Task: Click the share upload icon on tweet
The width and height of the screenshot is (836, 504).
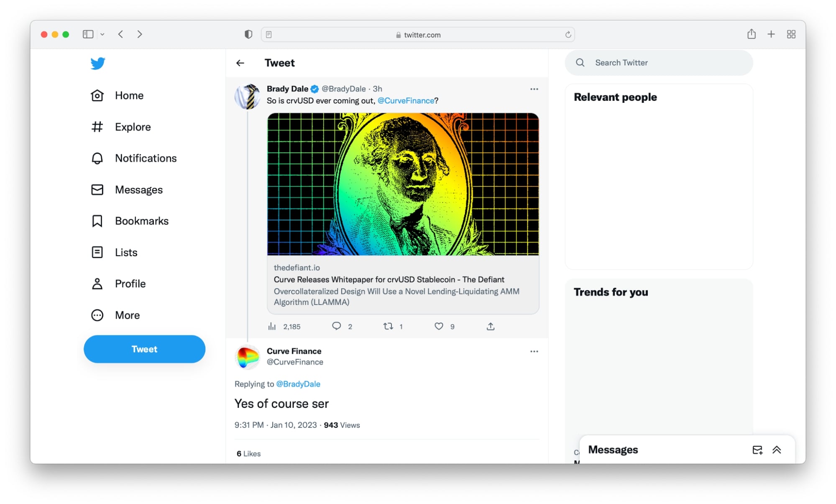Action: [x=490, y=326]
